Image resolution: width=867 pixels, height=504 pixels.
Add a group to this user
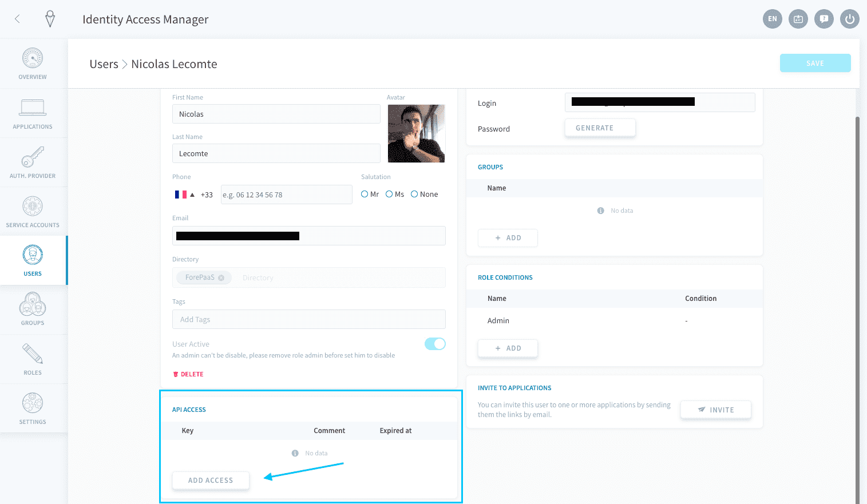[x=508, y=238]
